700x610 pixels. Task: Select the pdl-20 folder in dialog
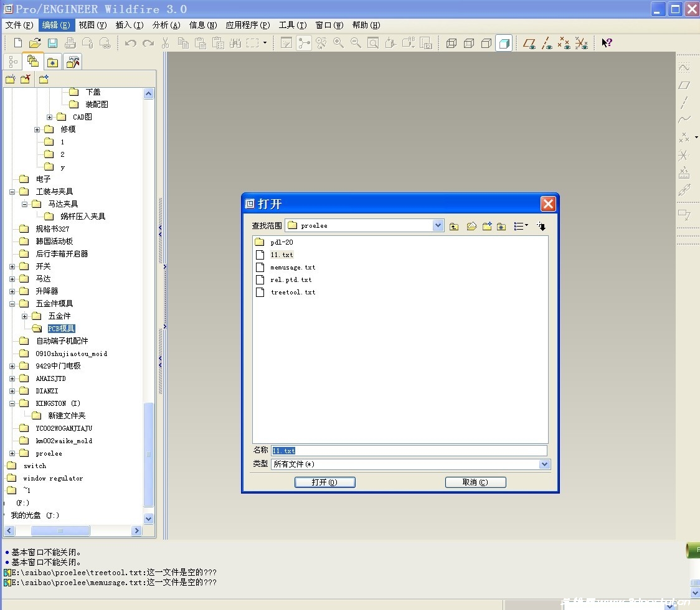tap(281, 242)
